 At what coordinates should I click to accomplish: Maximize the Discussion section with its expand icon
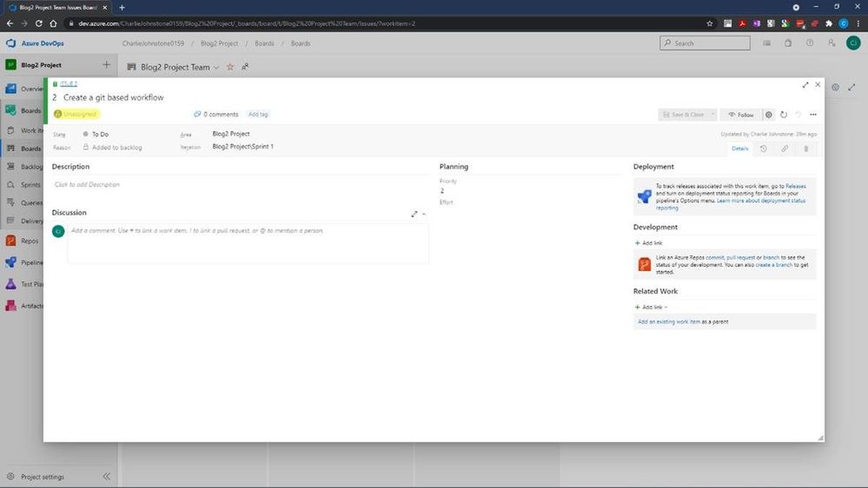click(414, 214)
